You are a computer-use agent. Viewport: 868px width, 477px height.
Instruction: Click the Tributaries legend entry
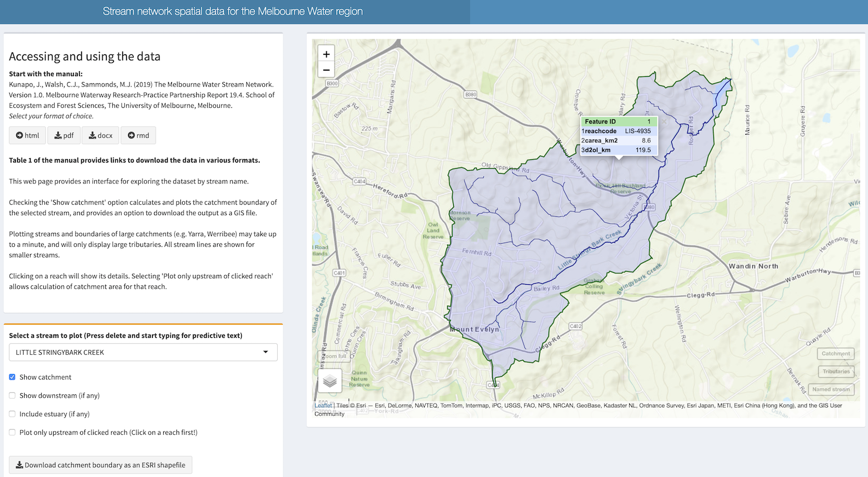[x=836, y=371]
